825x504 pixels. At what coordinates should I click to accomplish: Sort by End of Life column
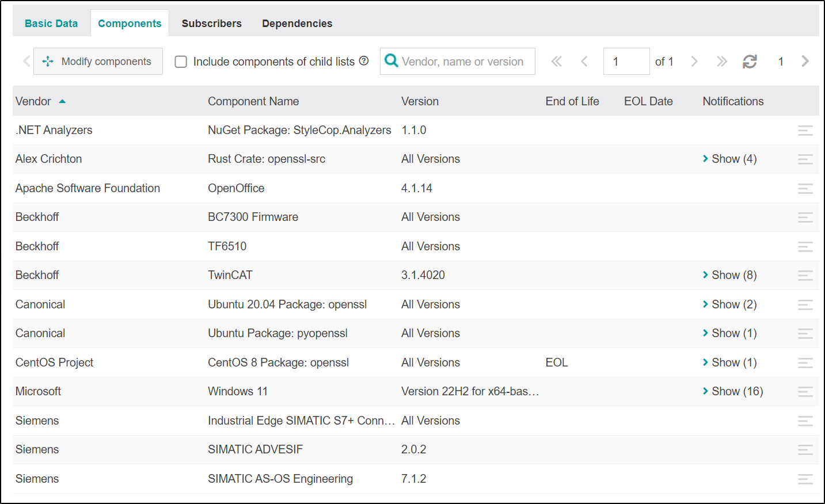tap(572, 101)
